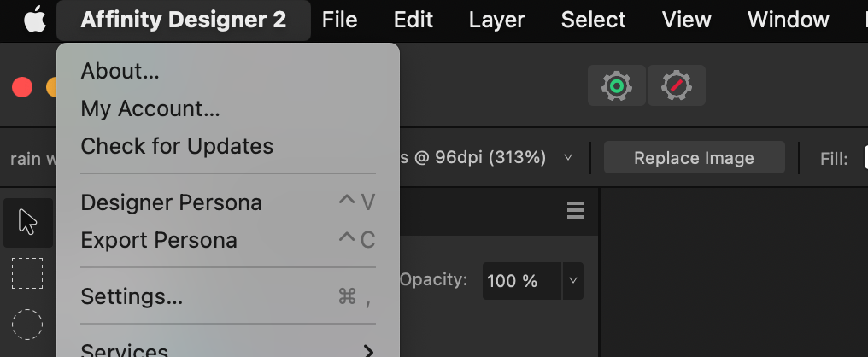Viewport: 868px width, 357px height.
Task: Select the Move tool arrow icon
Action: pos(27,223)
